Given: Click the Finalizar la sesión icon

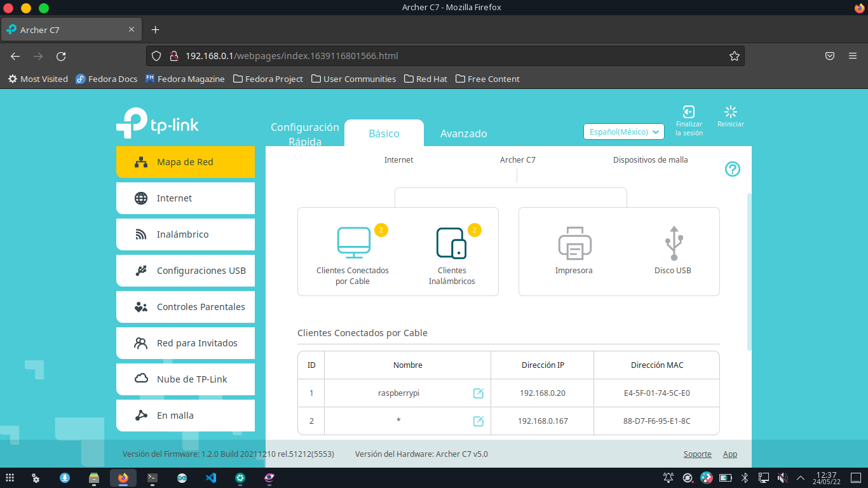Looking at the screenshot, I should (x=689, y=112).
